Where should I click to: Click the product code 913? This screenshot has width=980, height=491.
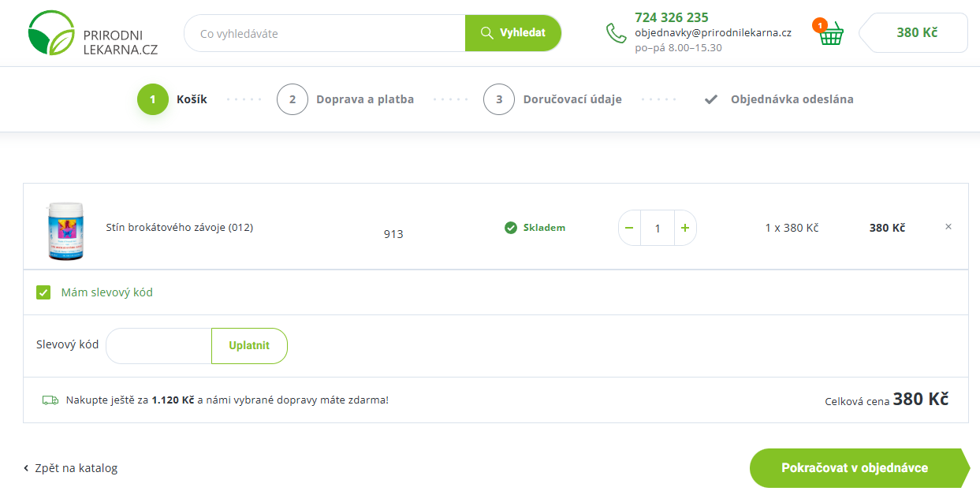393,234
